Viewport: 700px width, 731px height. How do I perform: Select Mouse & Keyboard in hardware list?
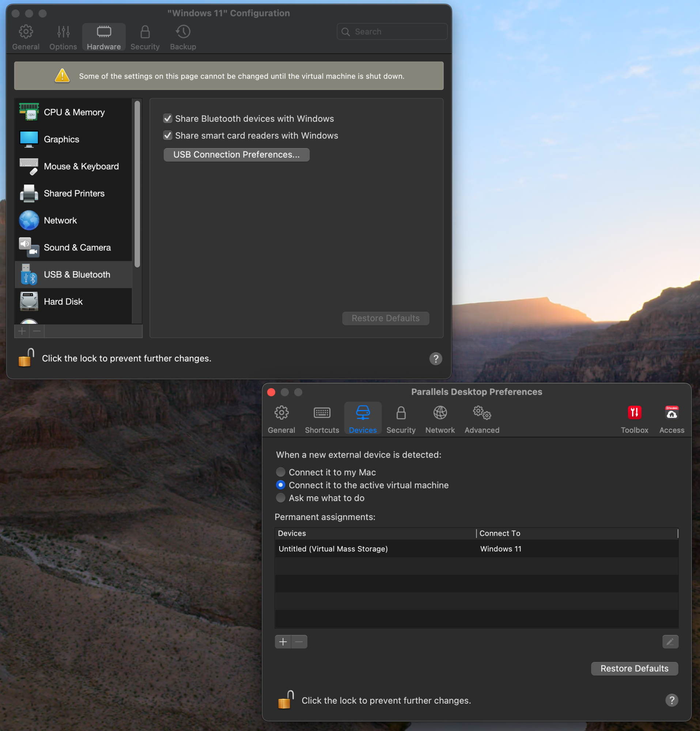(73, 166)
